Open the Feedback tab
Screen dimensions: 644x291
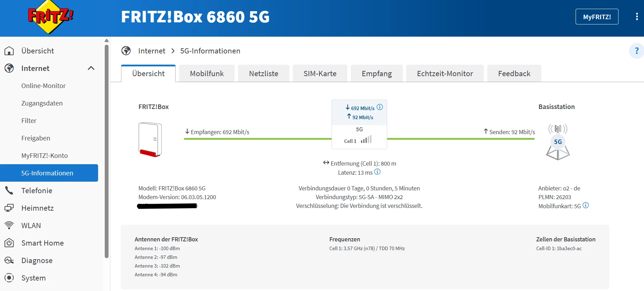click(514, 73)
